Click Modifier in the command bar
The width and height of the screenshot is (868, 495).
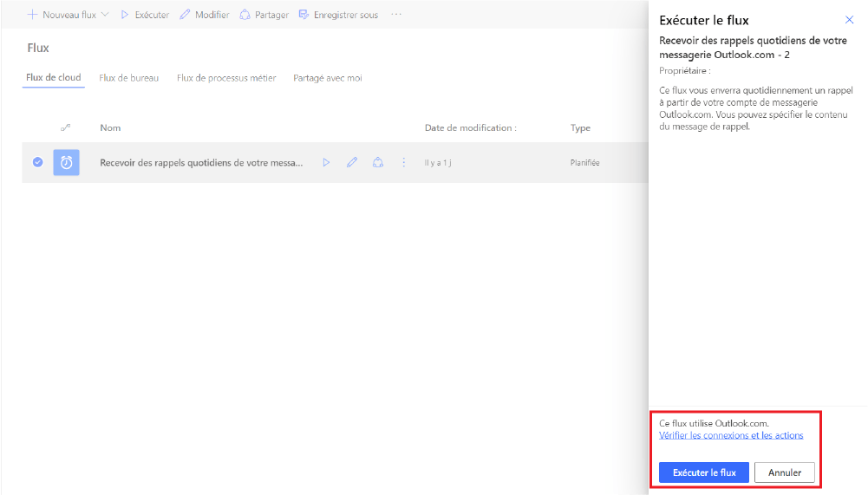[205, 15]
